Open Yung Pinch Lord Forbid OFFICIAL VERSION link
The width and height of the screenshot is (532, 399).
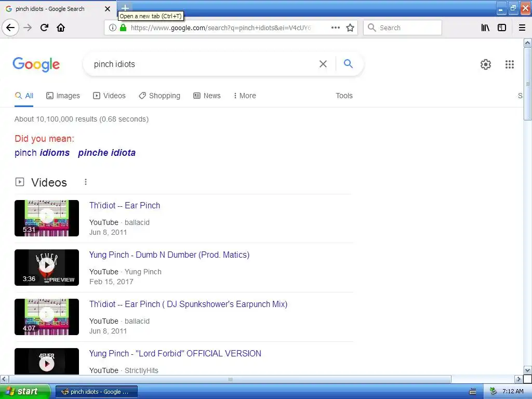click(x=175, y=353)
